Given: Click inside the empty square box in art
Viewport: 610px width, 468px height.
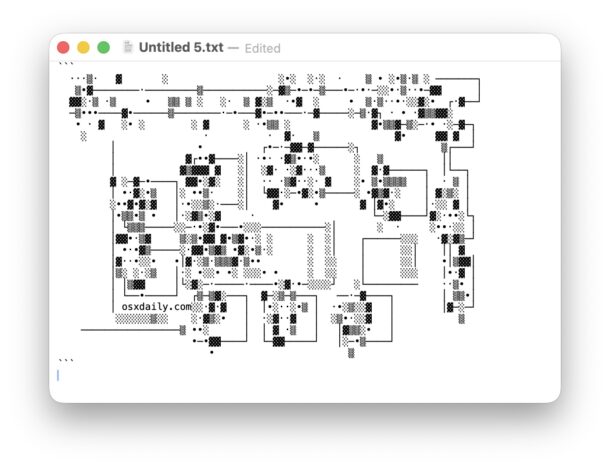Looking at the screenshot, I should pyautogui.click(x=382, y=260).
